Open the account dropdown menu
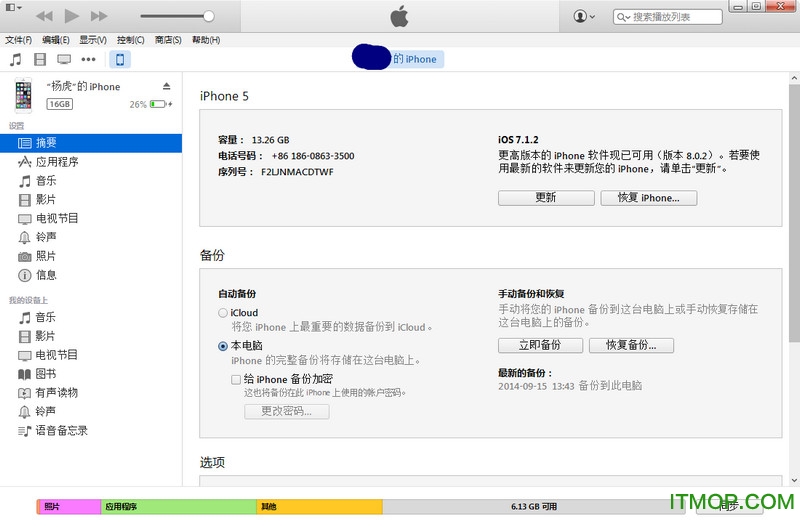Viewport: 800px width, 527px height. pos(584,16)
